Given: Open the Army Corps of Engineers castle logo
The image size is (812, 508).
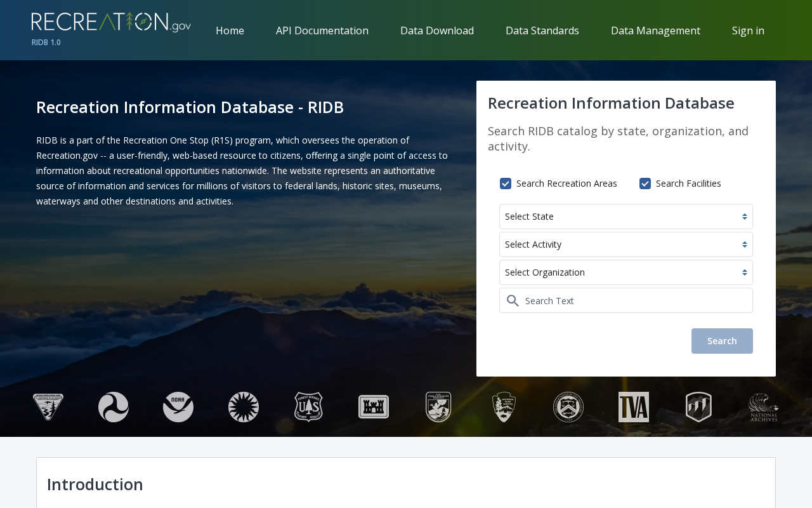Looking at the screenshot, I should point(374,407).
